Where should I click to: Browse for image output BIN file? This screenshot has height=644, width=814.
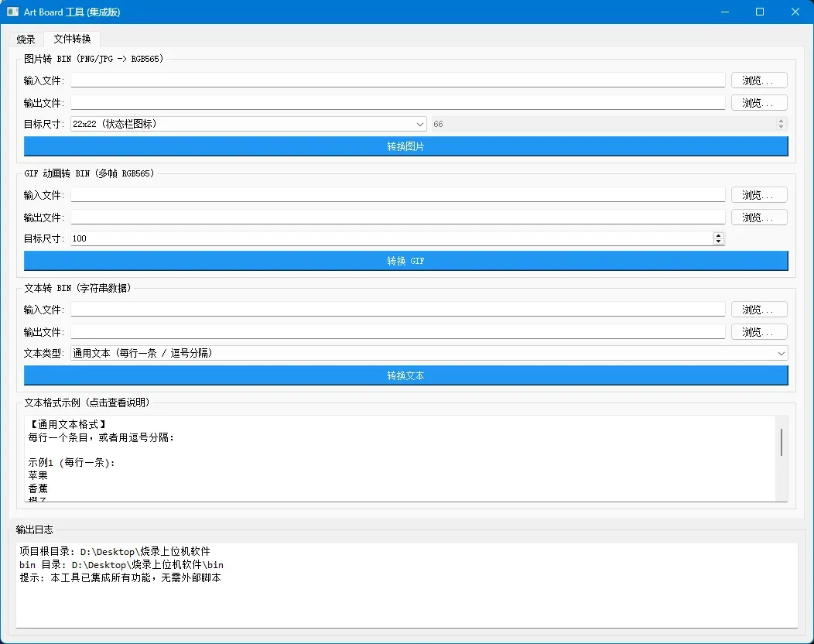759,103
